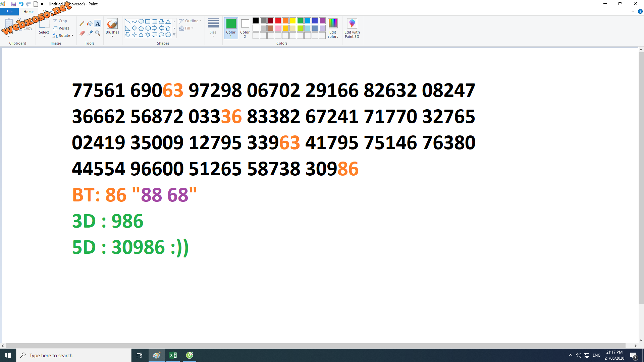Choose the Rounded callout shape
The width and height of the screenshot is (644, 362).
tap(154, 35)
